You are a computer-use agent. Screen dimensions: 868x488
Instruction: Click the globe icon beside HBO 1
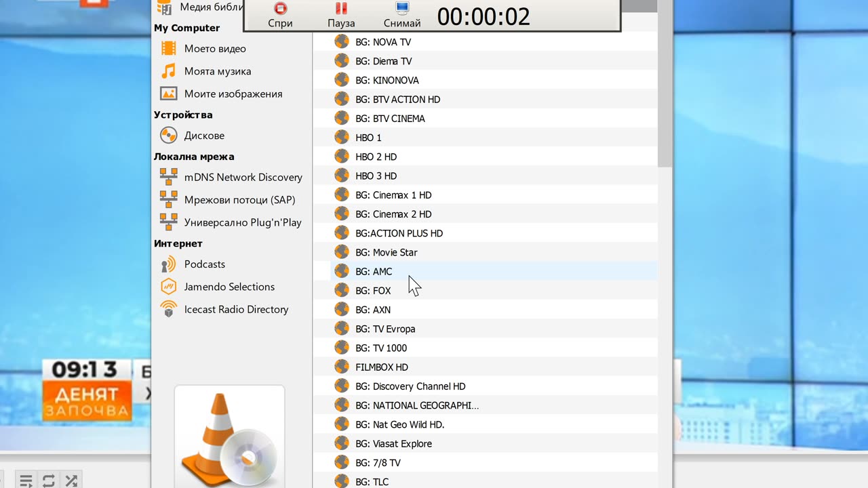342,137
